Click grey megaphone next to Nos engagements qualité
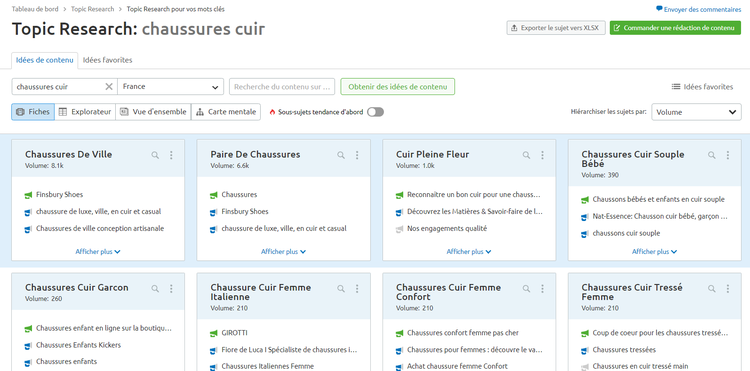Viewport: 750px width, 371px height. 399,229
